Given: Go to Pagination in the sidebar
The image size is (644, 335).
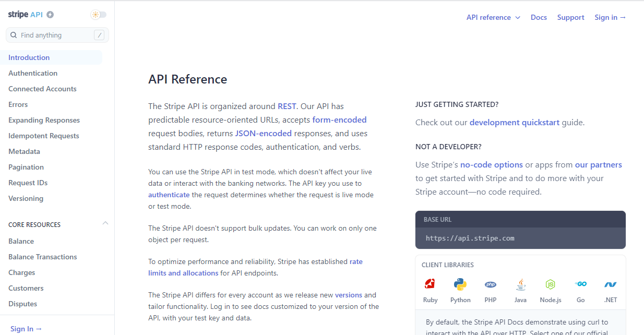Looking at the screenshot, I should pos(26,167).
